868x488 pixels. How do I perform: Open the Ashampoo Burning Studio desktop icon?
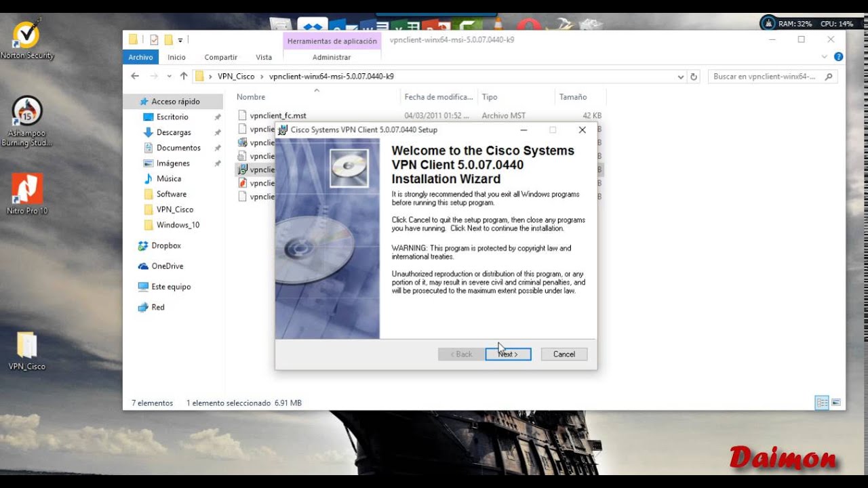[x=27, y=121]
